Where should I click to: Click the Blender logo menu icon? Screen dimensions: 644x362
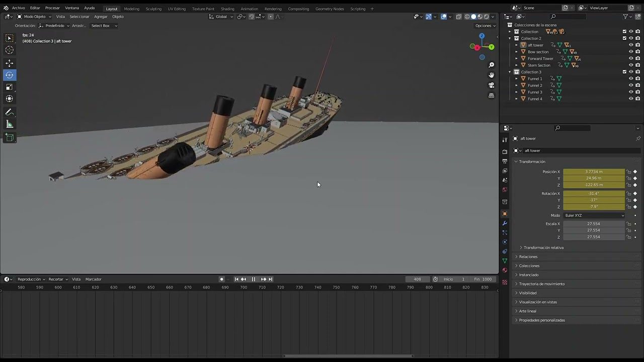point(6,8)
